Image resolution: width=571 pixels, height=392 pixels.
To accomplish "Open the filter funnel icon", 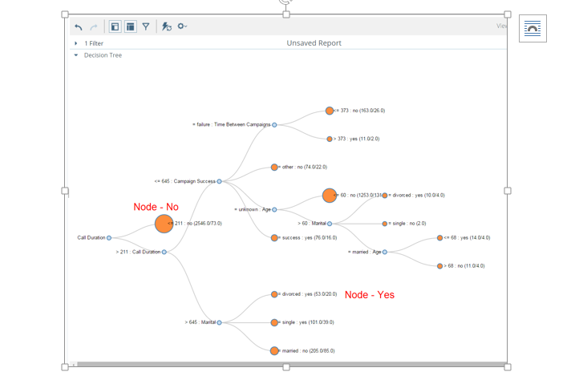I will [x=146, y=26].
